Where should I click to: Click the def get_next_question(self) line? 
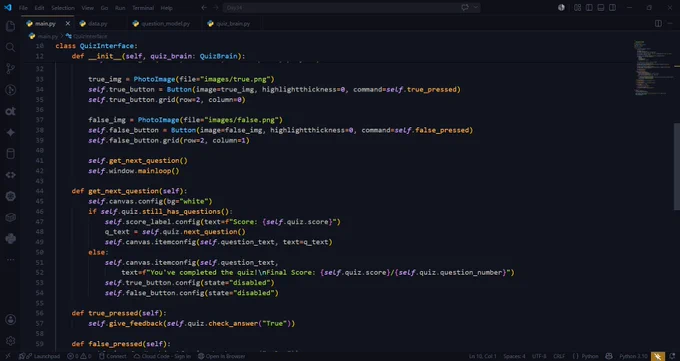pyautogui.click(x=129, y=191)
